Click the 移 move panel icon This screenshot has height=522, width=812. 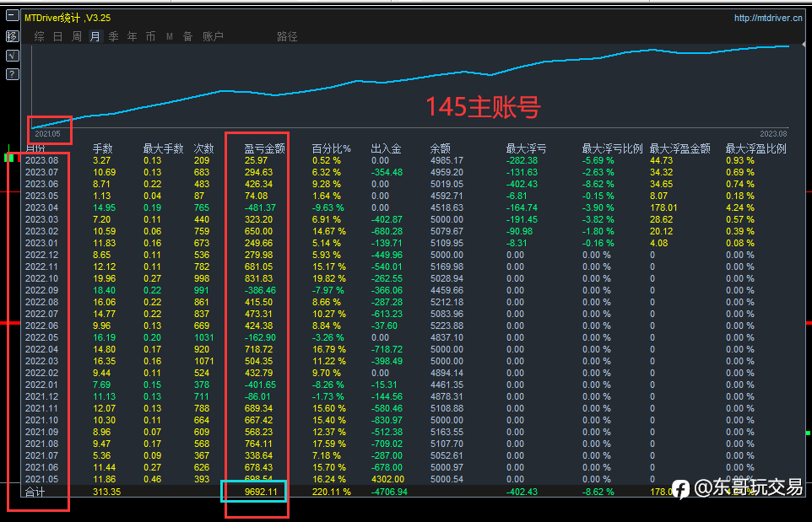tap(13, 36)
